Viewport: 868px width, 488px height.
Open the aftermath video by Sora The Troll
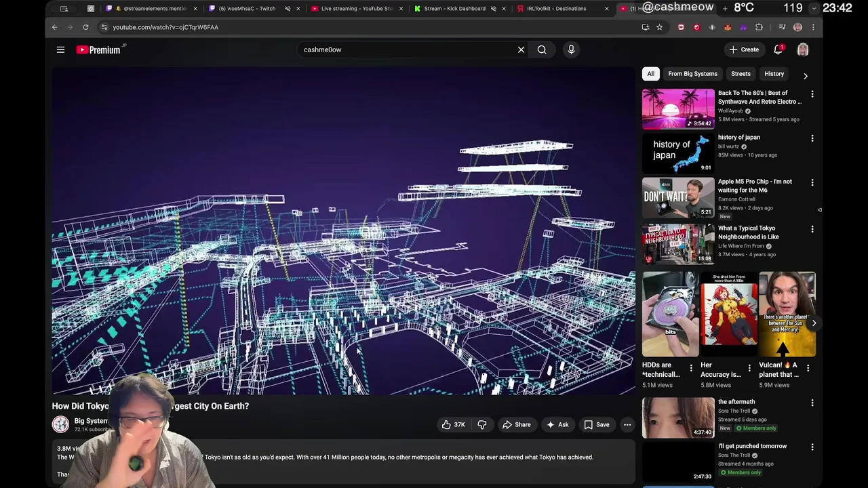(678, 418)
